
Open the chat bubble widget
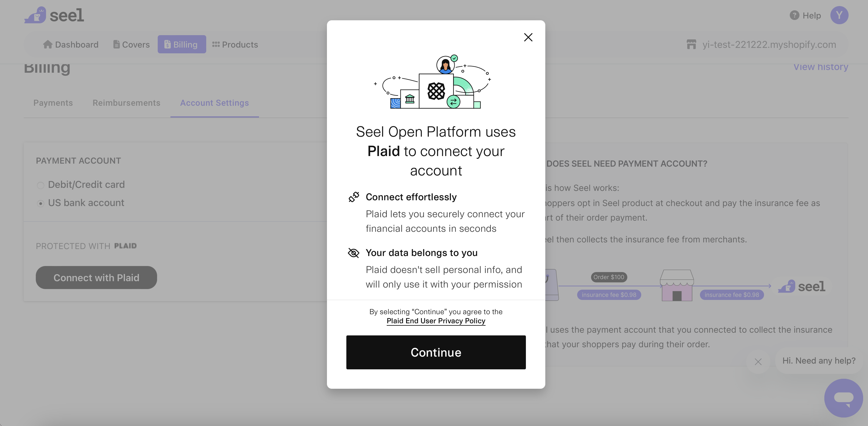point(843,398)
